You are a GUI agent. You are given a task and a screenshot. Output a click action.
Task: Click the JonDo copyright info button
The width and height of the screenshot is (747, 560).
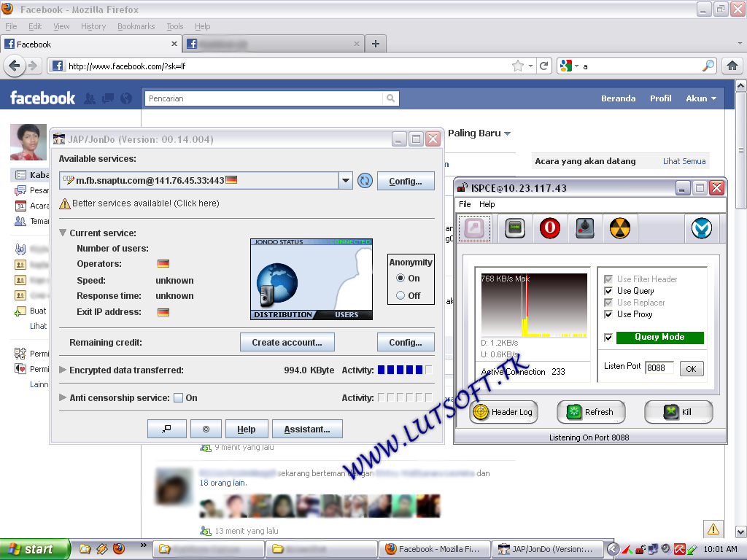pyautogui.click(x=206, y=429)
